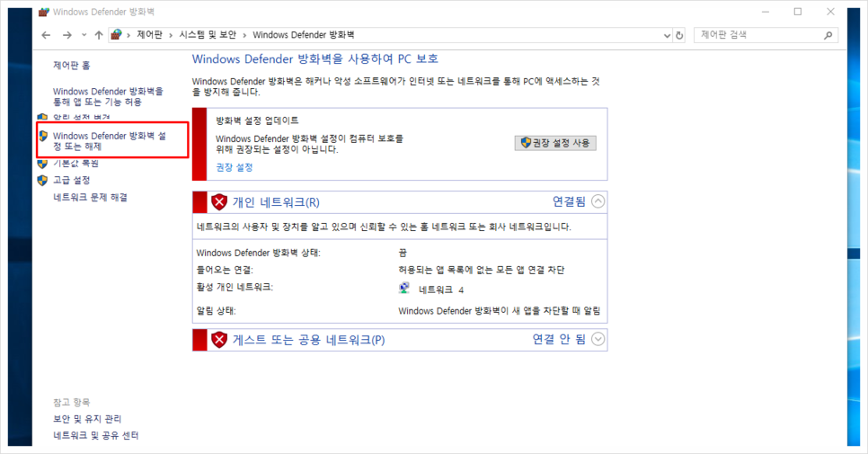The image size is (868, 454).
Task: Click the firewall icon in address bar
Action: [116, 35]
